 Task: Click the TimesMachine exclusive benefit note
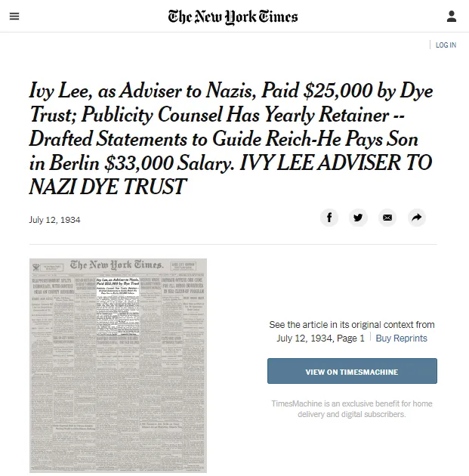pyautogui.click(x=352, y=409)
